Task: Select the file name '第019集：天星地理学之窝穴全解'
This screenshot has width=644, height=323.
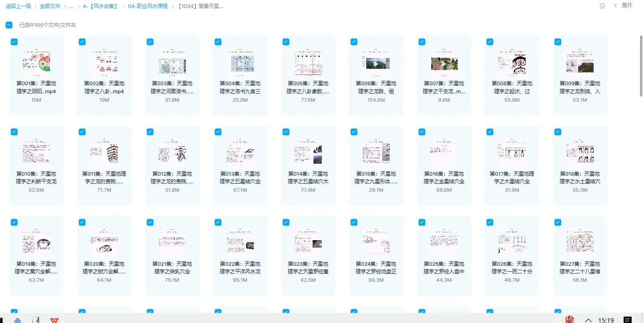Action: click(36, 268)
